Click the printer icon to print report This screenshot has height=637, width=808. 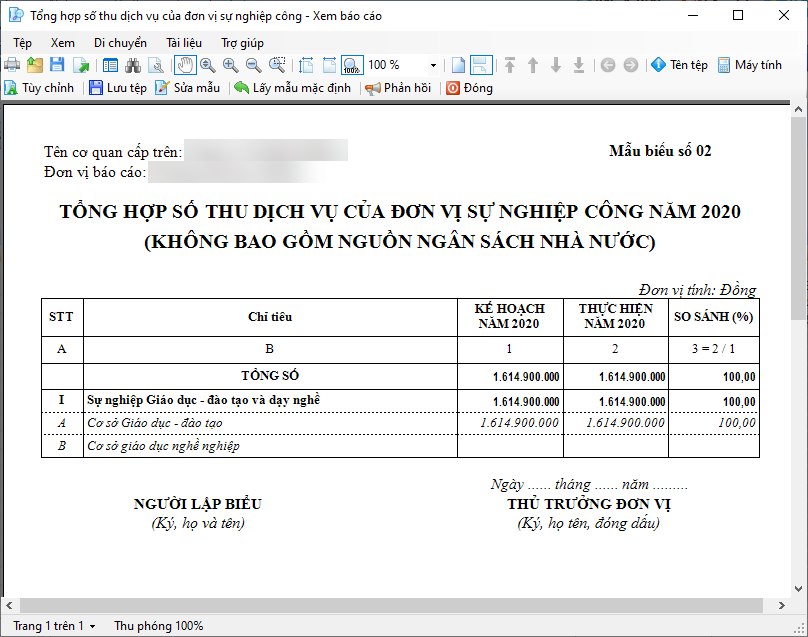12,65
